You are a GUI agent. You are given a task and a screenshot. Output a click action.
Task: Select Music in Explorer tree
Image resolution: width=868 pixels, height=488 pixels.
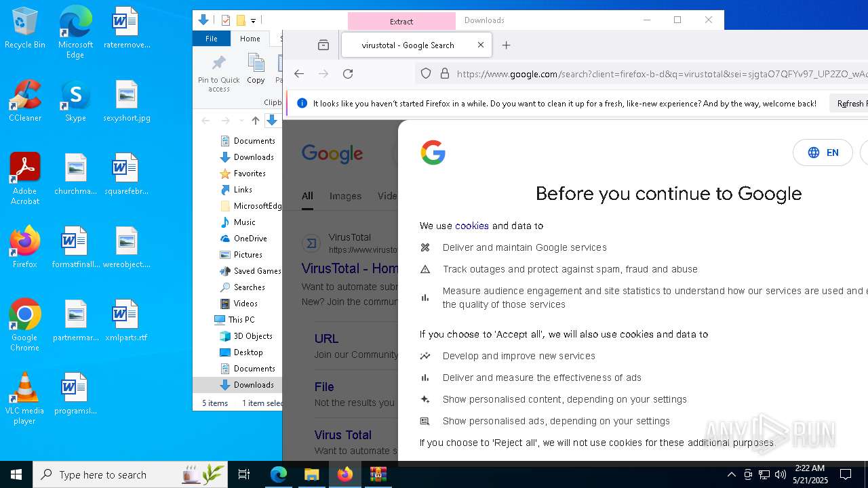238,222
